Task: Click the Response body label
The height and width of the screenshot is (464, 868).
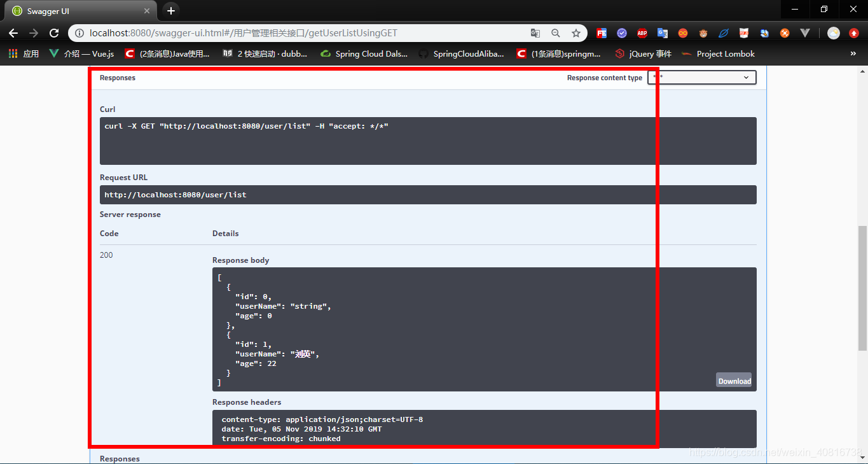Action: click(241, 260)
